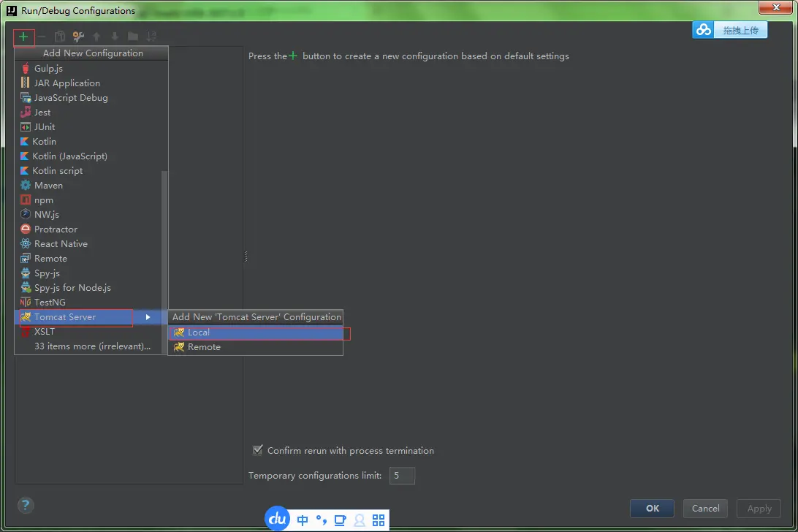Click the 拖拽上传 upload button
The image size is (798, 532).
coord(740,30)
